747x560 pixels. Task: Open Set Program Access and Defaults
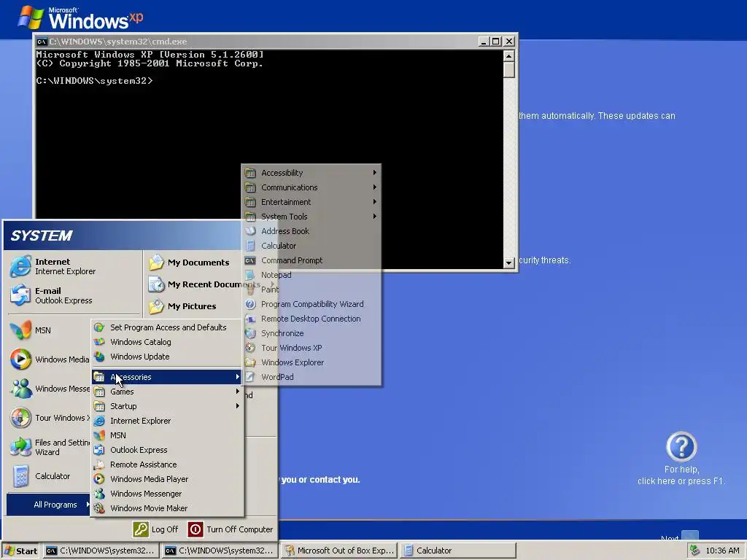[x=167, y=327]
